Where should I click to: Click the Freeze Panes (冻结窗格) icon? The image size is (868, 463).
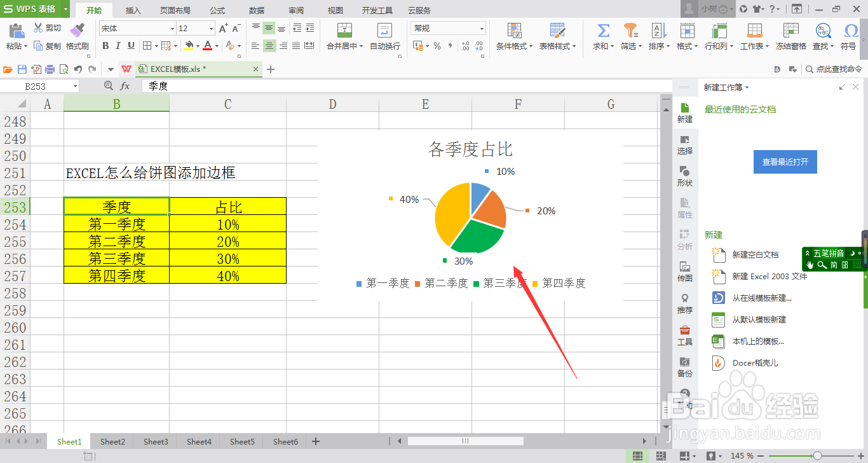click(x=790, y=31)
